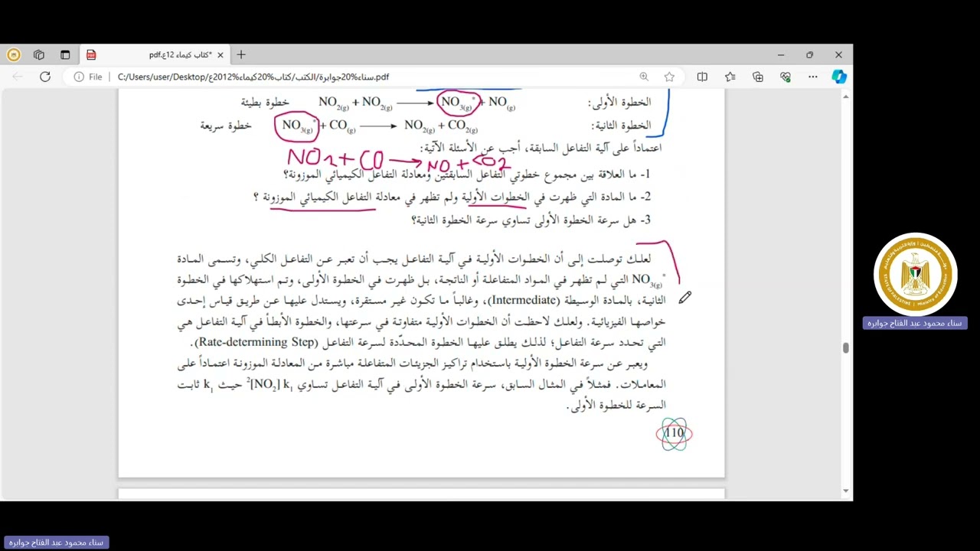Click the participant name label at bottom left

[55, 543]
